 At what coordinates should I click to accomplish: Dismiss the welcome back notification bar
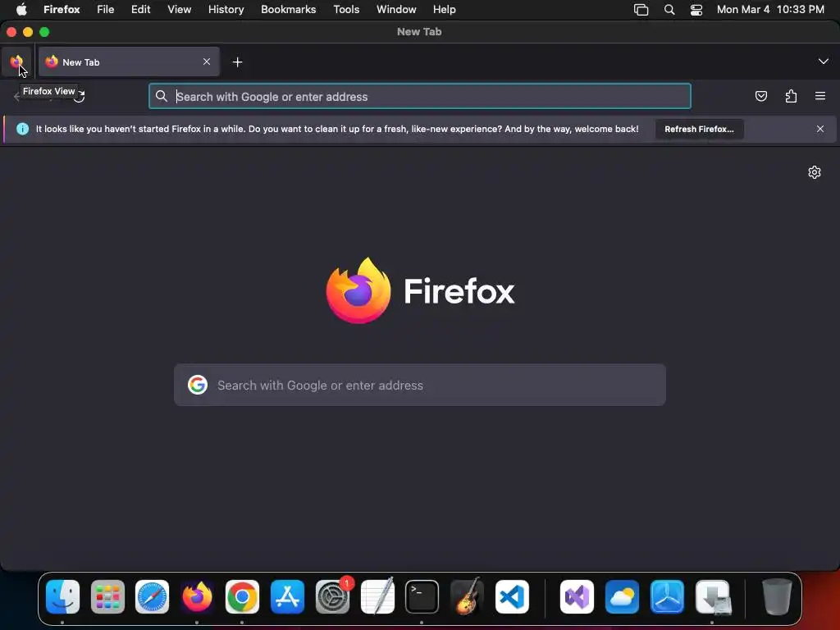(820, 129)
